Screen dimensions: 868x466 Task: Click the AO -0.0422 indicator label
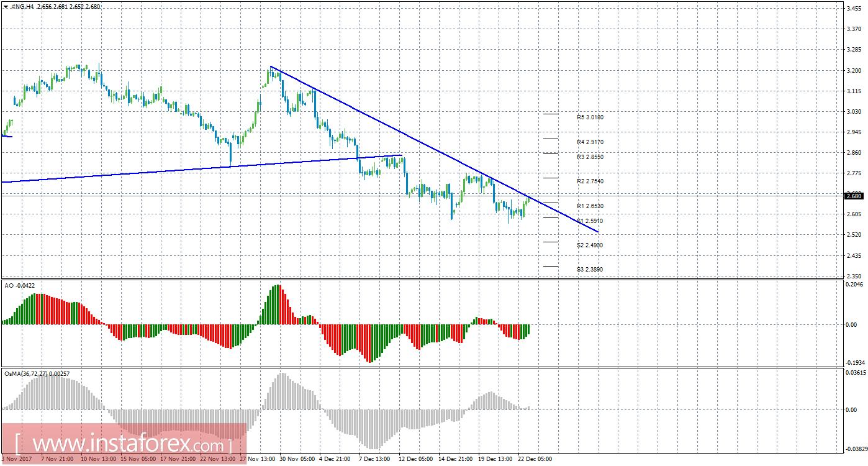tap(20, 286)
